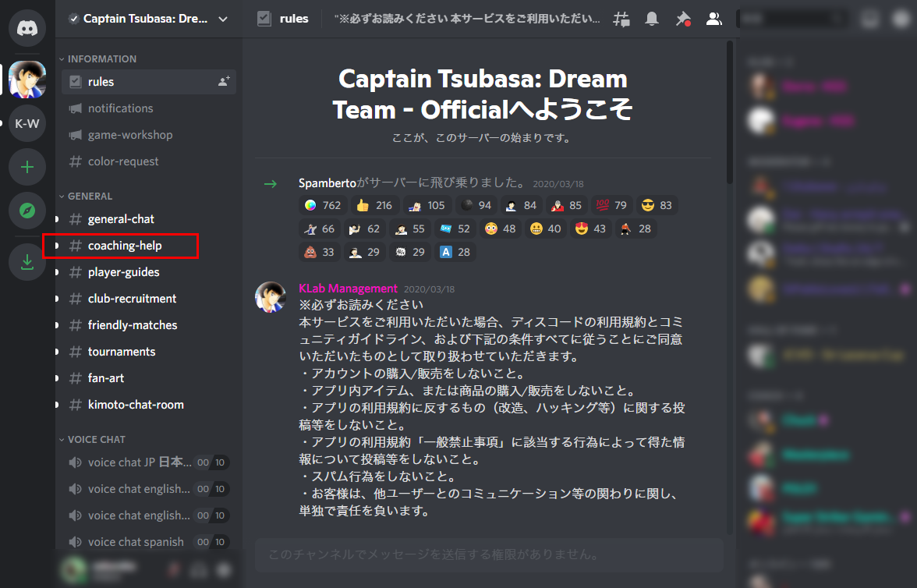Click the channel topic text in header
The height and width of the screenshot is (588, 917).
466,19
